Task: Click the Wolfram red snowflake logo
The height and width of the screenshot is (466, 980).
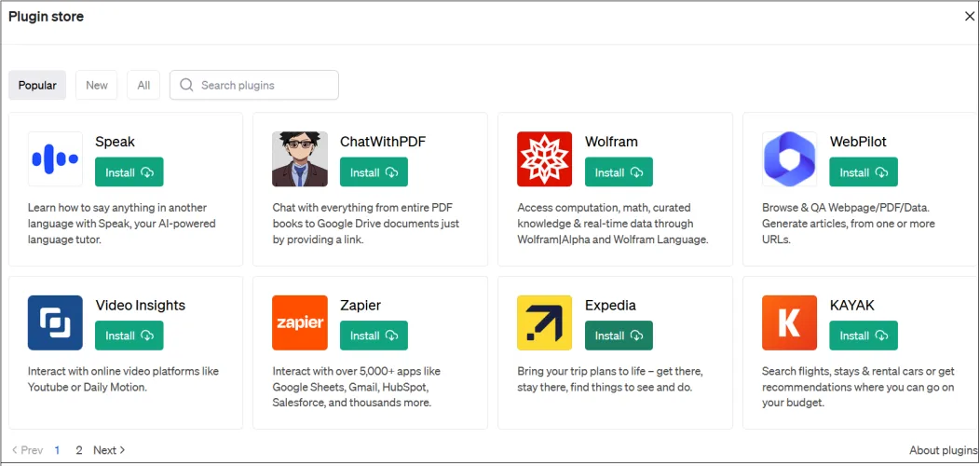Action: (545, 159)
